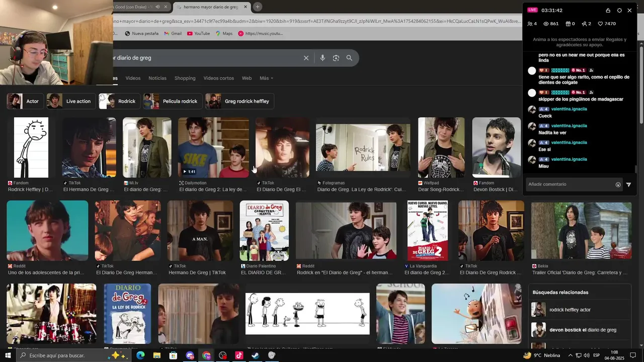Open Microsoft Store from the taskbar

pyautogui.click(x=174, y=355)
